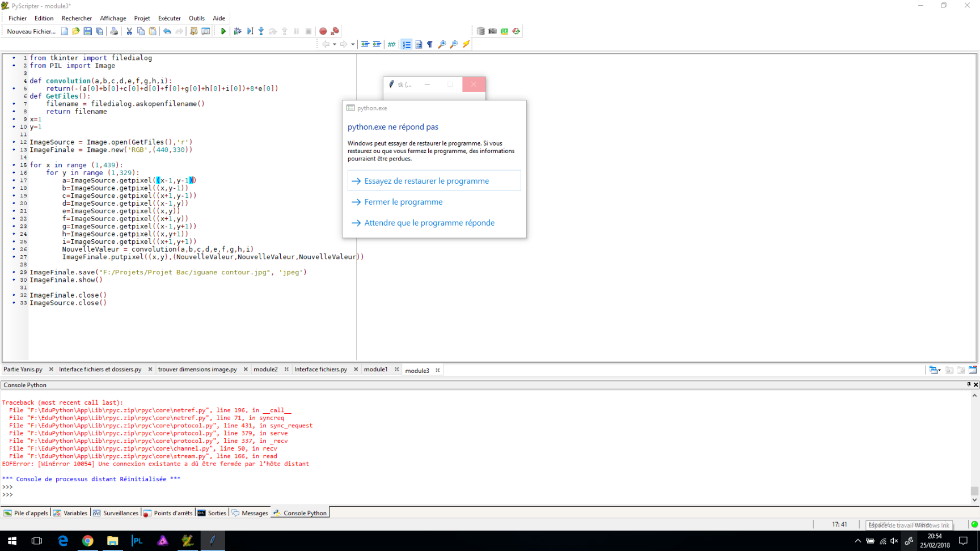Open Chrome from the Windows taskbar
980x551 pixels.
(x=87, y=541)
